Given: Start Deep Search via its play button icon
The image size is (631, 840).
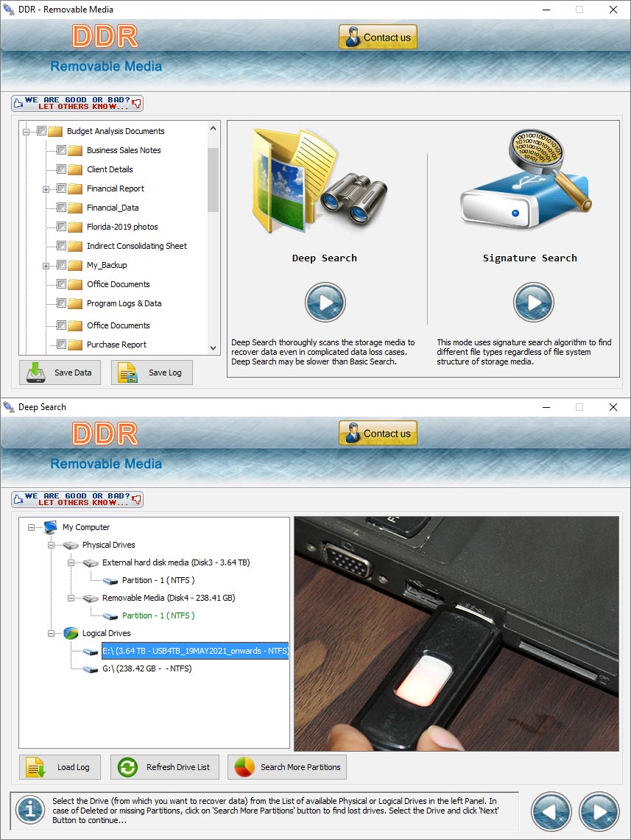Looking at the screenshot, I should pyautogui.click(x=324, y=303).
